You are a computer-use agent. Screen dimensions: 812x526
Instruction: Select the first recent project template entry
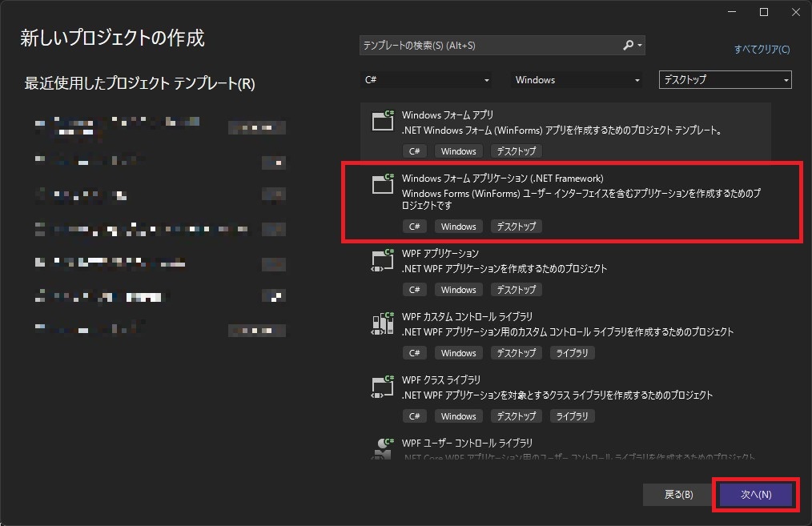(x=120, y=126)
